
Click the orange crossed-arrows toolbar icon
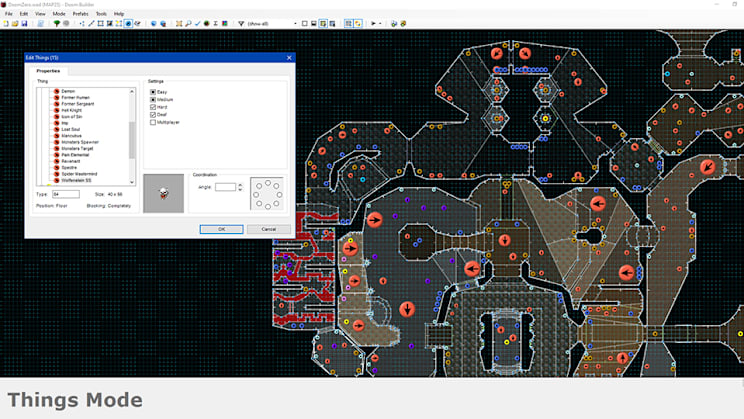(x=179, y=23)
